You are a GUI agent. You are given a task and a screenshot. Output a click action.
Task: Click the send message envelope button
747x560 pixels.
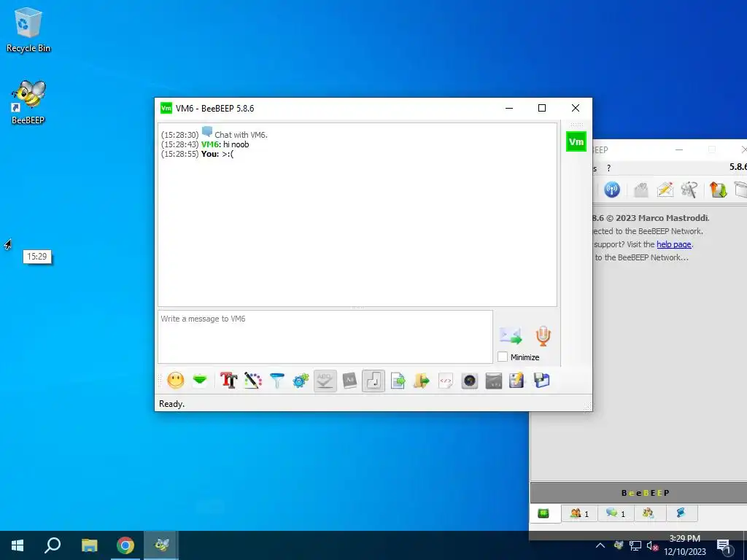tap(511, 335)
